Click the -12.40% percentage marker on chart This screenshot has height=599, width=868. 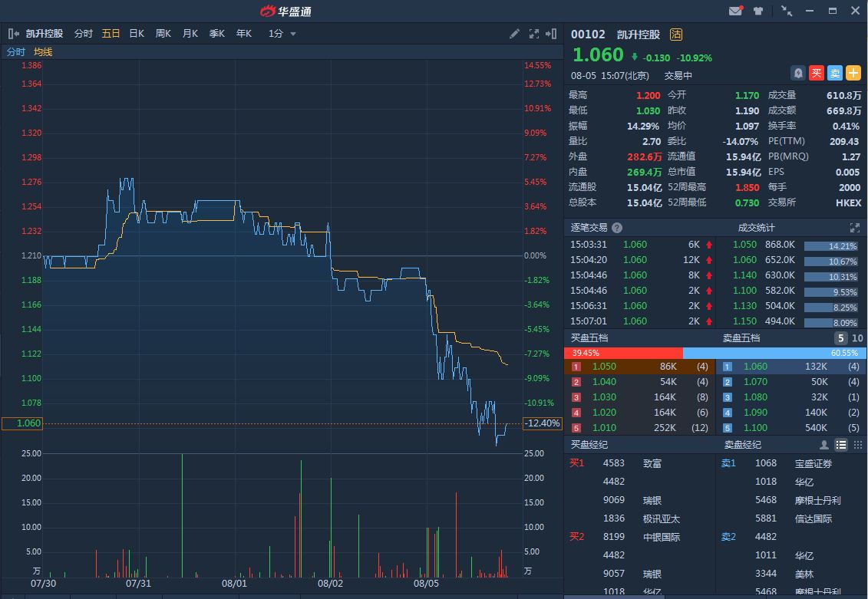pyautogui.click(x=543, y=423)
